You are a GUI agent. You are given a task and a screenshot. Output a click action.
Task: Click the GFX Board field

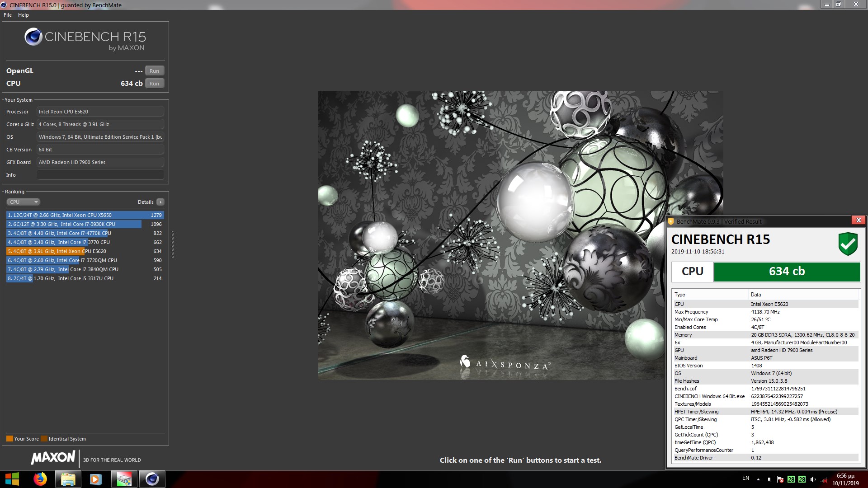(100, 162)
